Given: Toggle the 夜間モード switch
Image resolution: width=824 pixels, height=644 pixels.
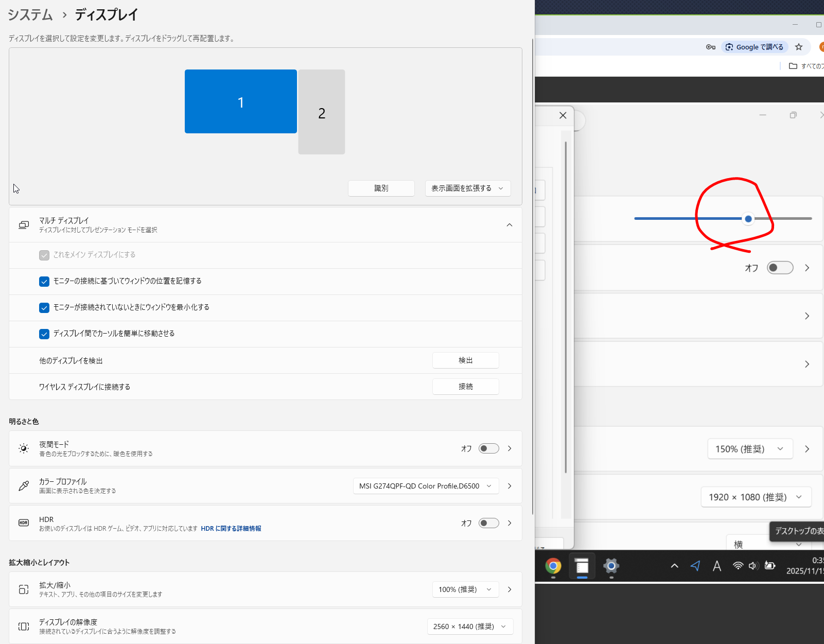Looking at the screenshot, I should [x=488, y=448].
